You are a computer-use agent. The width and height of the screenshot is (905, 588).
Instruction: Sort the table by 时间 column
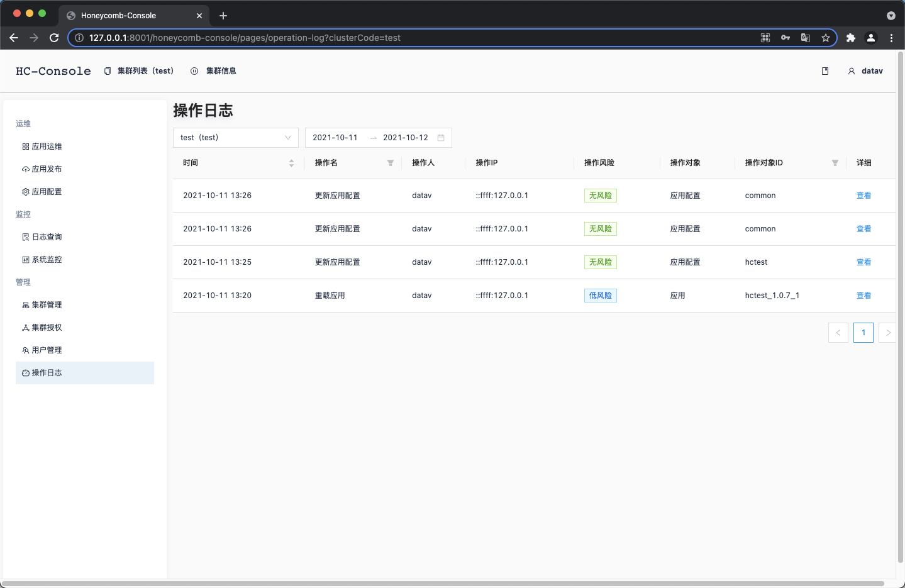tap(291, 163)
